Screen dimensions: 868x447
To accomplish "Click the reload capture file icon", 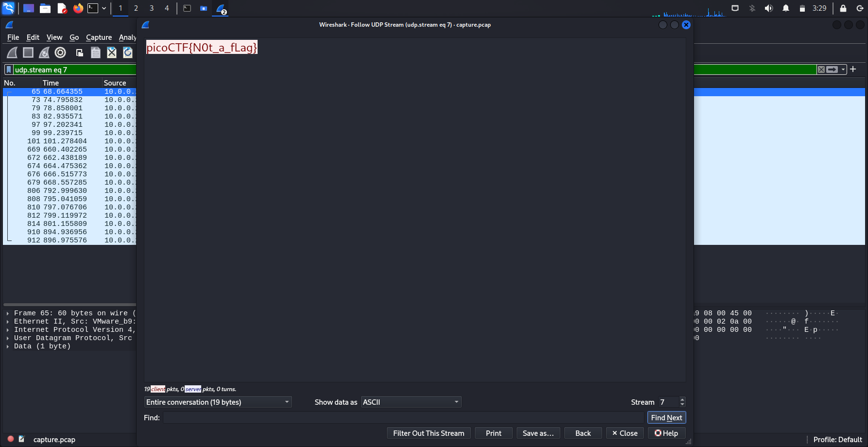I will [128, 52].
